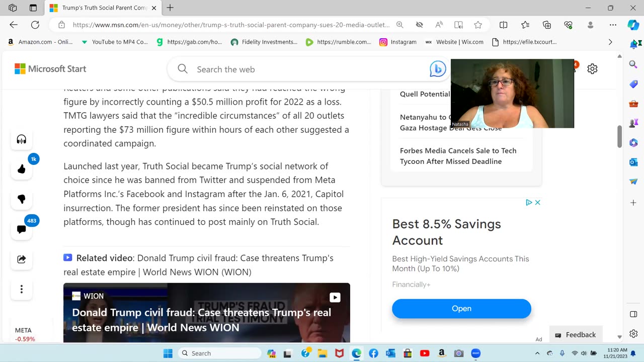
Task: Open Best 8.5% Savings Account ad title
Action: [x=446, y=232]
